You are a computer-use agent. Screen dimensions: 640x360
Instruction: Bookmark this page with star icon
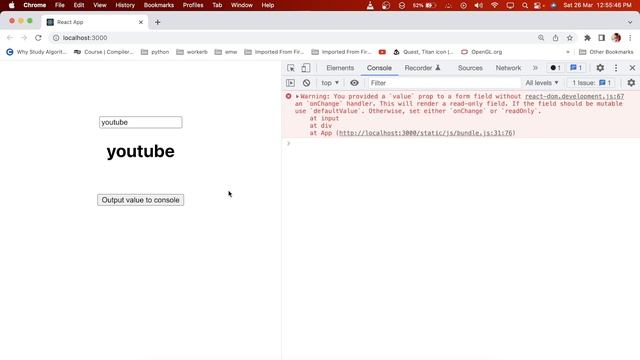569,38
